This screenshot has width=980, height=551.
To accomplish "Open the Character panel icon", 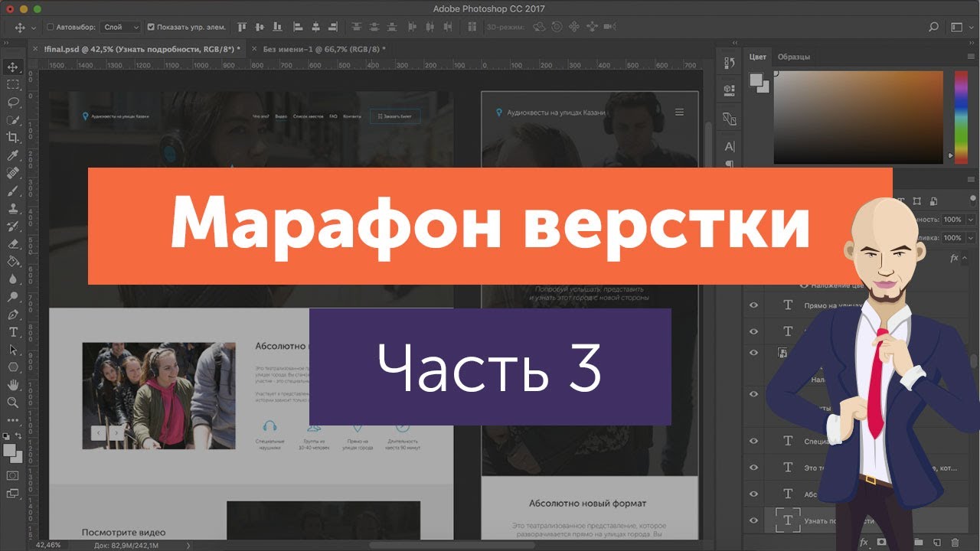I will (x=729, y=146).
